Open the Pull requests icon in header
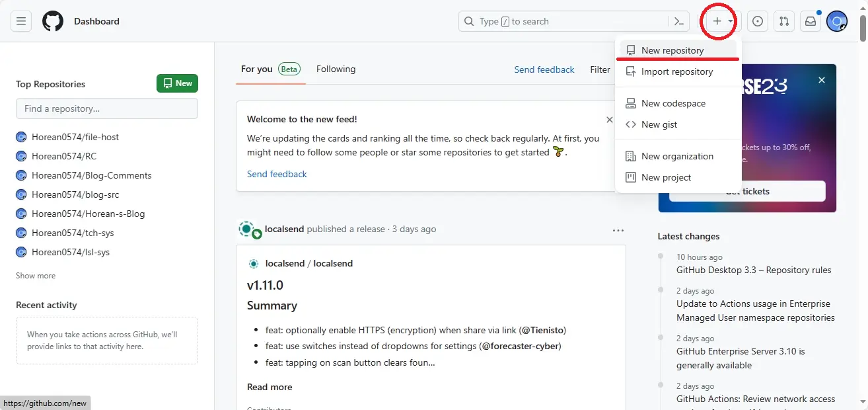 pyautogui.click(x=784, y=21)
